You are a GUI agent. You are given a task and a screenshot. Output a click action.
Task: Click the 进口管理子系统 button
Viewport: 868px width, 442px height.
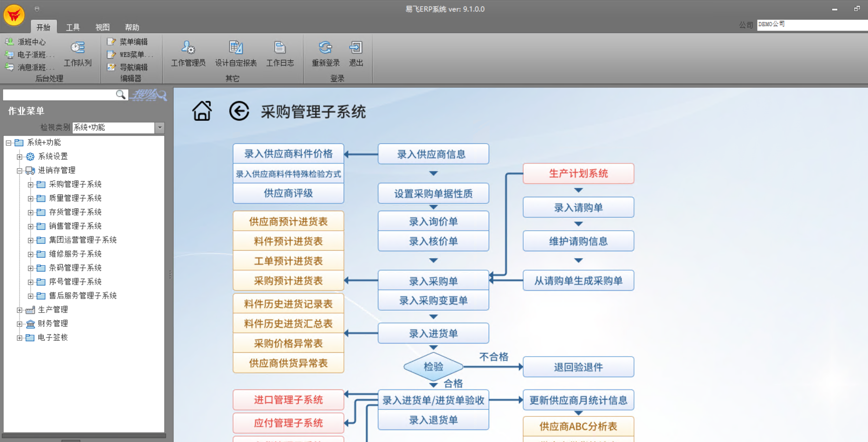tap(288, 400)
